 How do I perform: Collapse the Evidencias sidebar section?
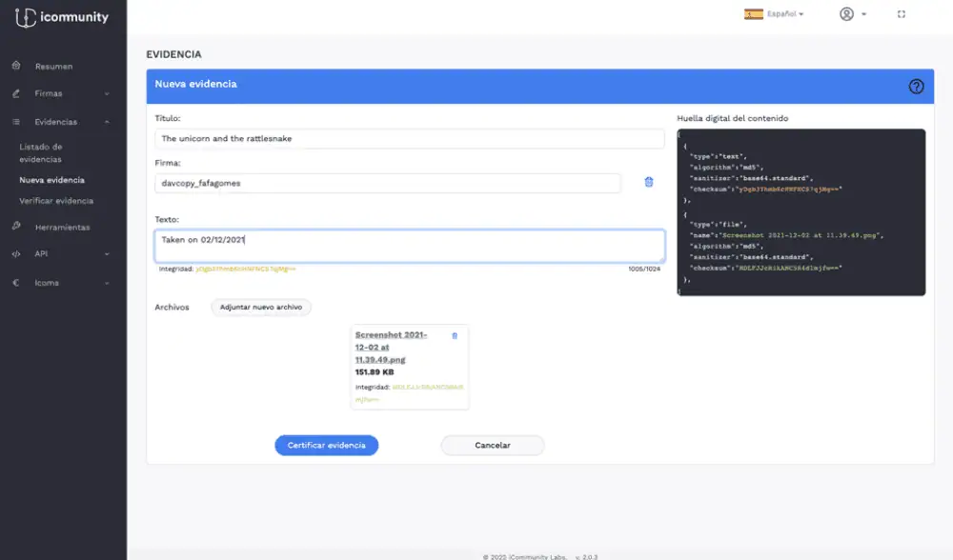(x=62, y=122)
